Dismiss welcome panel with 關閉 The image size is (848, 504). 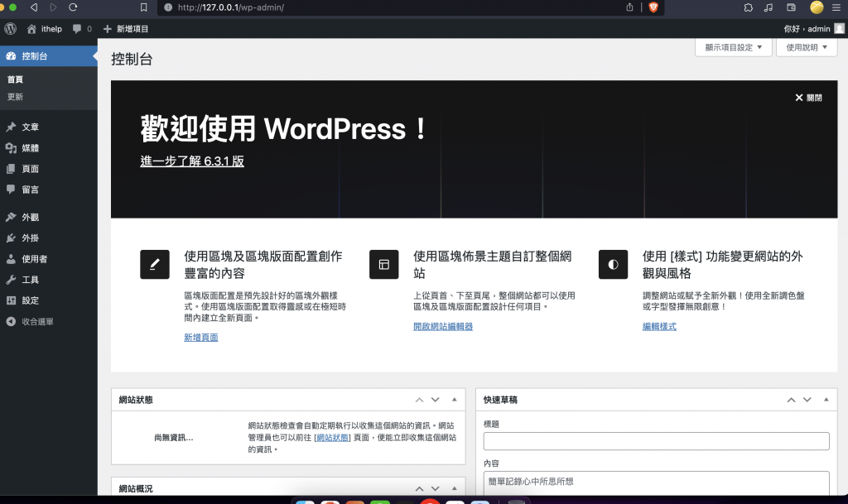point(808,98)
